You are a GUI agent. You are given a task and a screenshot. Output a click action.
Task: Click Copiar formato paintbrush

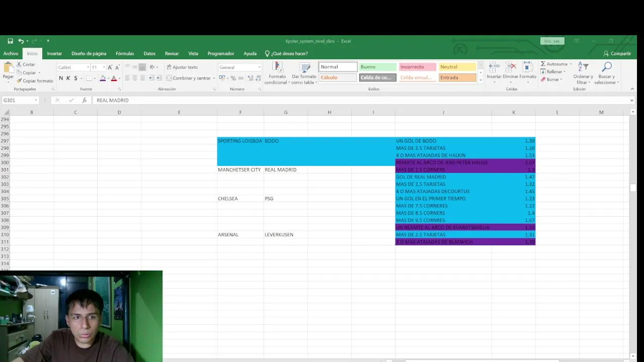point(35,81)
